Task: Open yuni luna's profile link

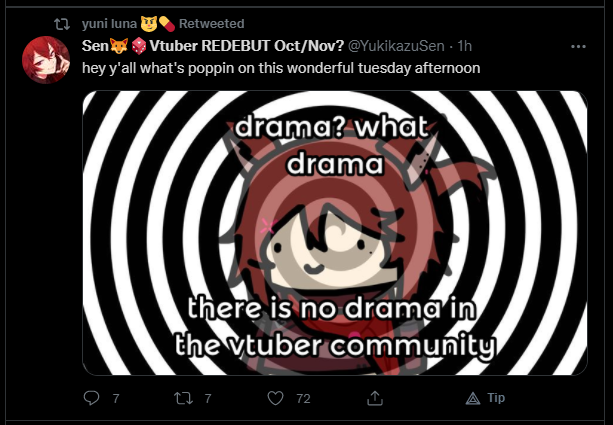Action: click(109, 24)
